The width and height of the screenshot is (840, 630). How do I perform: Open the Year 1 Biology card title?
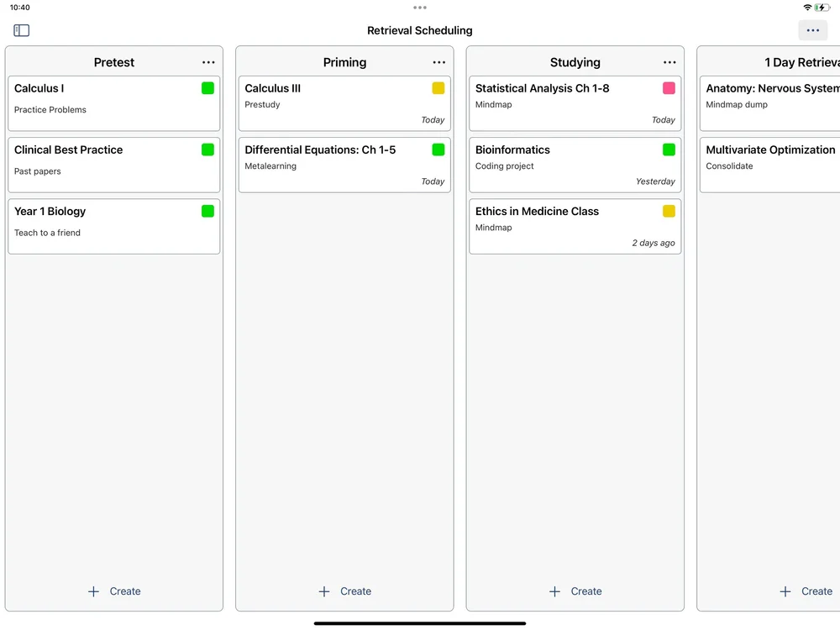(x=50, y=212)
